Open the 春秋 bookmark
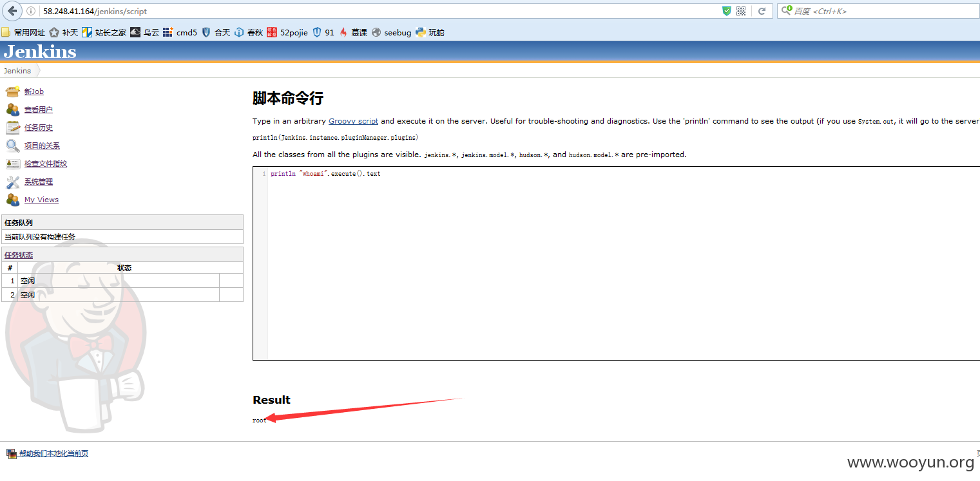Screen dimensions: 980x481 click(x=249, y=32)
